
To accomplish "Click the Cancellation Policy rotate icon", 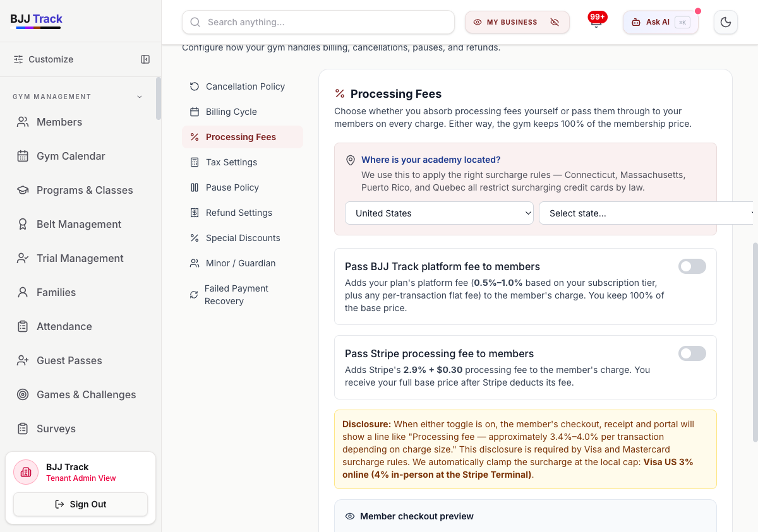I will click(195, 86).
